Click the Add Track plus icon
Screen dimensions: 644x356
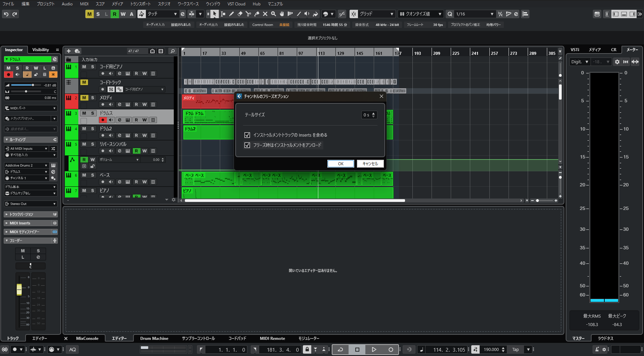(x=69, y=51)
